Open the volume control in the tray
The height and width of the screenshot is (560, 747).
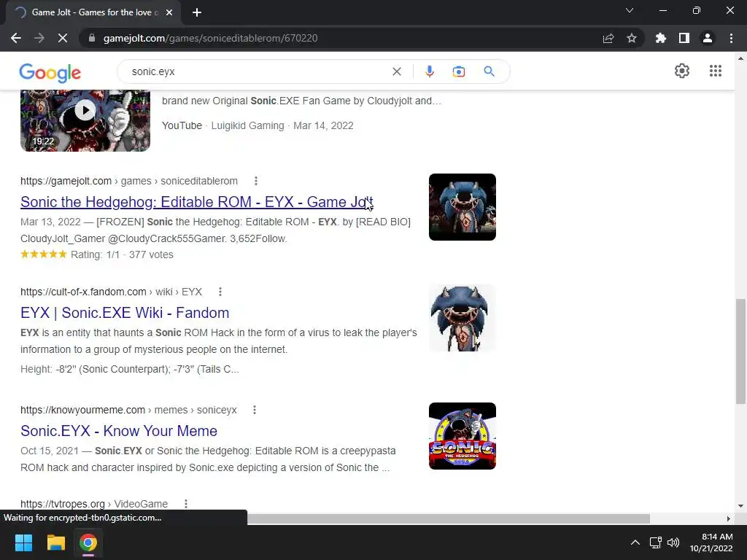(x=673, y=542)
